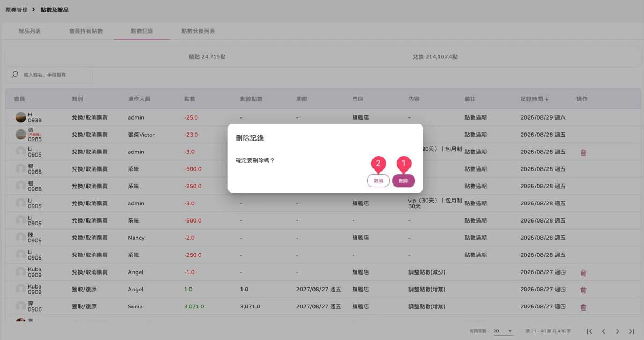The image size is (644, 340).
Task: Jump to last page icon
Action: (632, 331)
